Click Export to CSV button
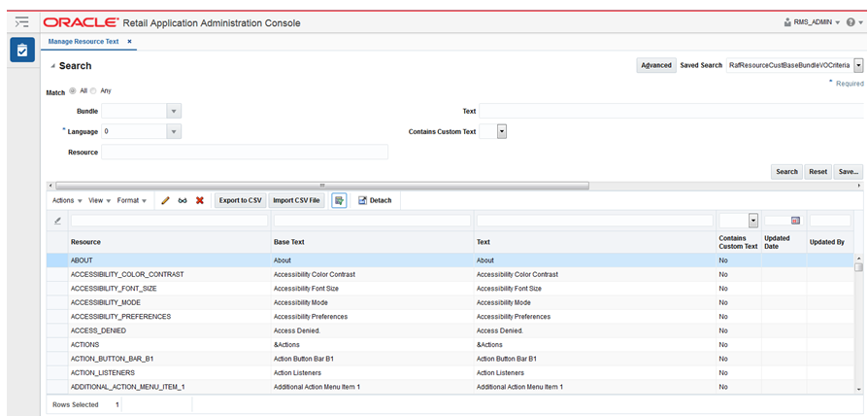This screenshot has height=416, width=868. [x=240, y=200]
